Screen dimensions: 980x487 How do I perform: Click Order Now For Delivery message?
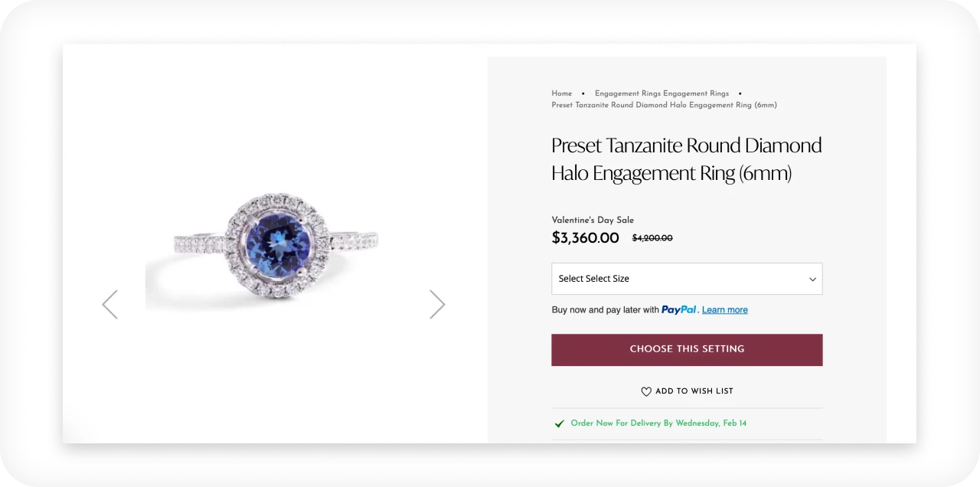pyautogui.click(x=658, y=423)
